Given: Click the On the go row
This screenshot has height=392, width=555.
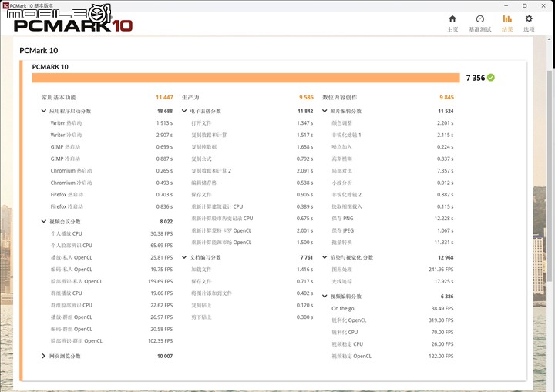Looking at the screenshot, I should click(392, 309).
